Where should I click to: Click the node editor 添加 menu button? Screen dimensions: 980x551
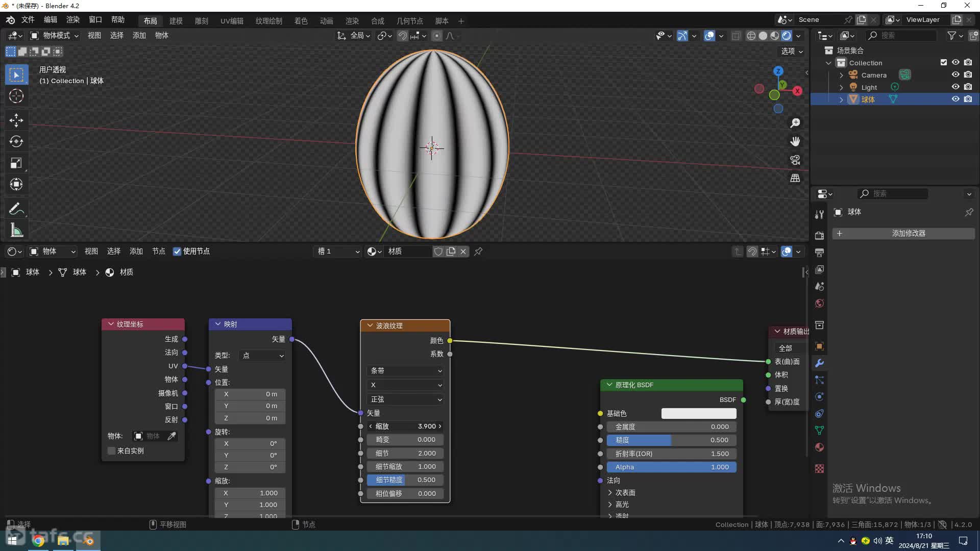136,252
